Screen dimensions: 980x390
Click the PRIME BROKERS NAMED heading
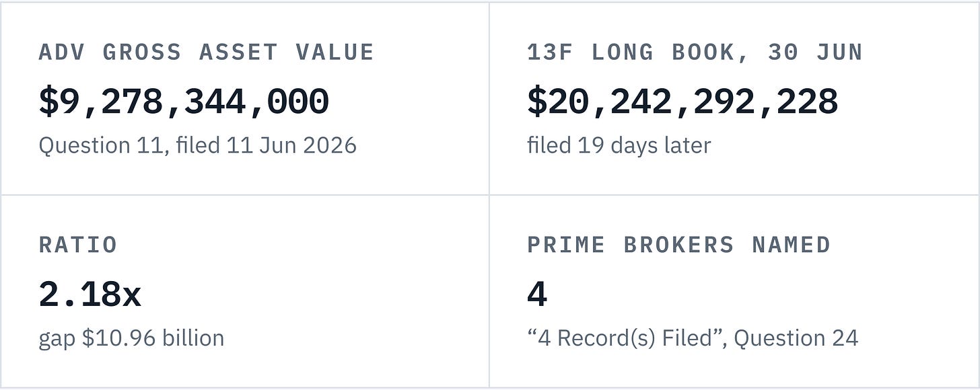pos(679,245)
